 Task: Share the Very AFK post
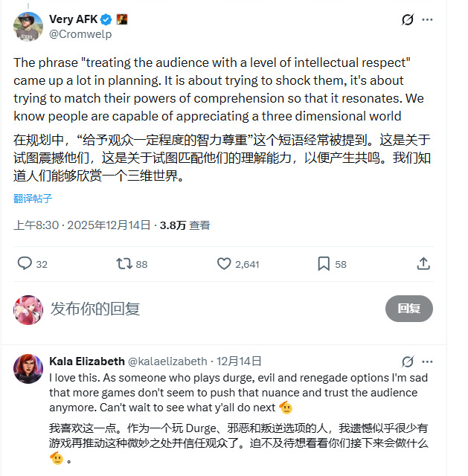(x=423, y=263)
